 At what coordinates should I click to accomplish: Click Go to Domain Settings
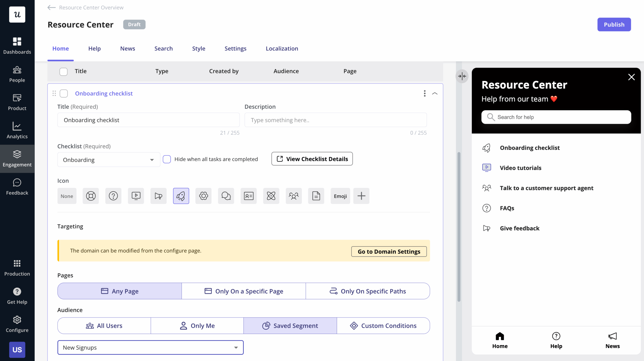tap(389, 251)
